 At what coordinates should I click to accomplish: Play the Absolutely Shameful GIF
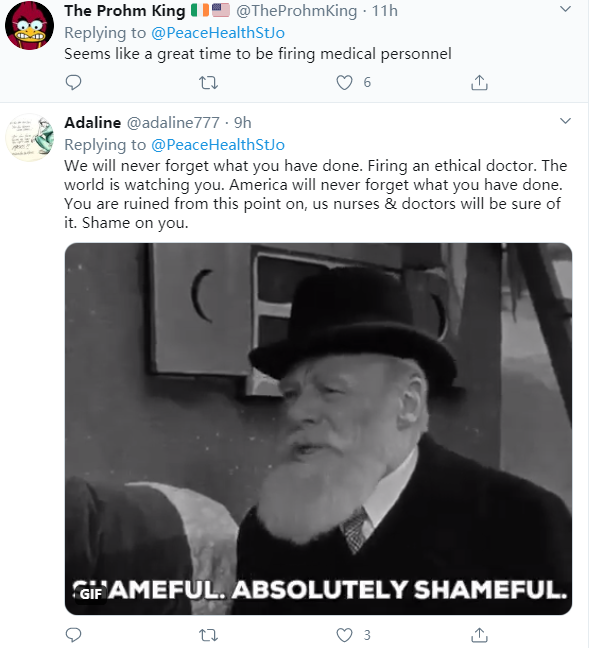pos(318,429)
